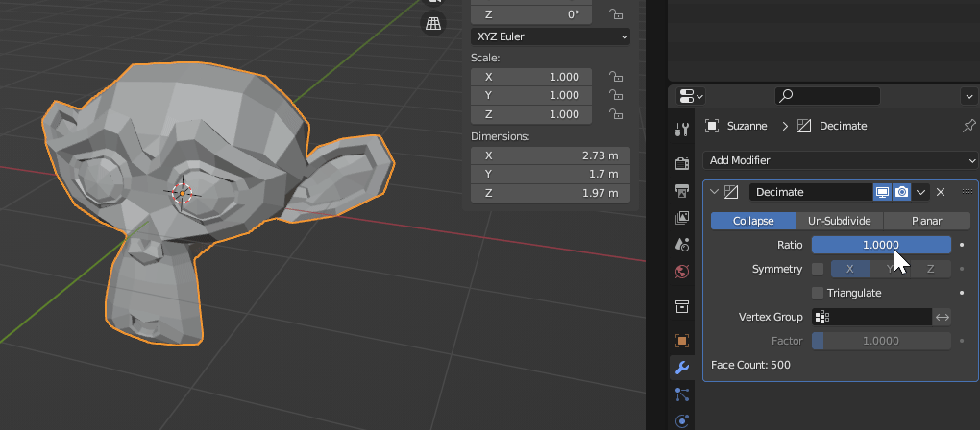Animate the Factor property dot

tap(962, 341)
